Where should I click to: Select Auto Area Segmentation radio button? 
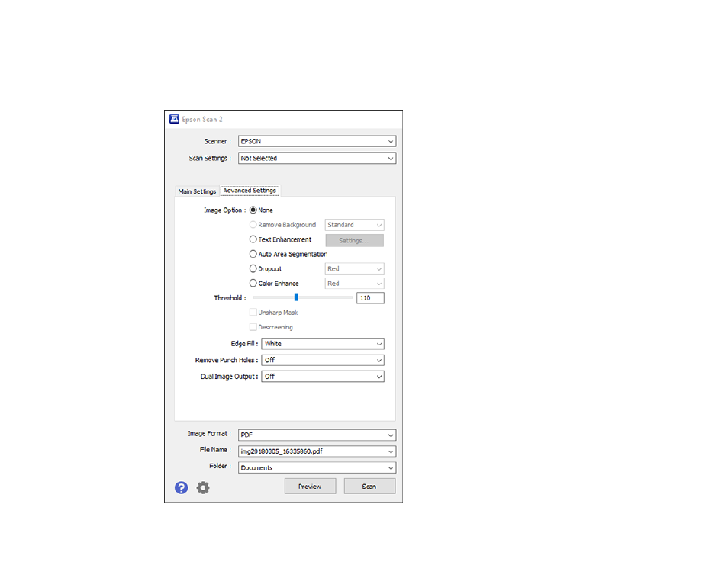253,254
